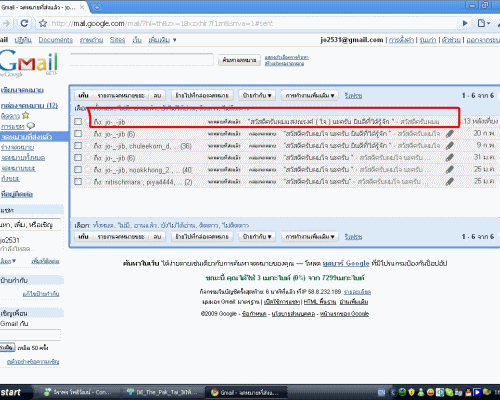Click the bookmark star in the address bar
This screenshot has height=400, width=500.
pos(43,23)
